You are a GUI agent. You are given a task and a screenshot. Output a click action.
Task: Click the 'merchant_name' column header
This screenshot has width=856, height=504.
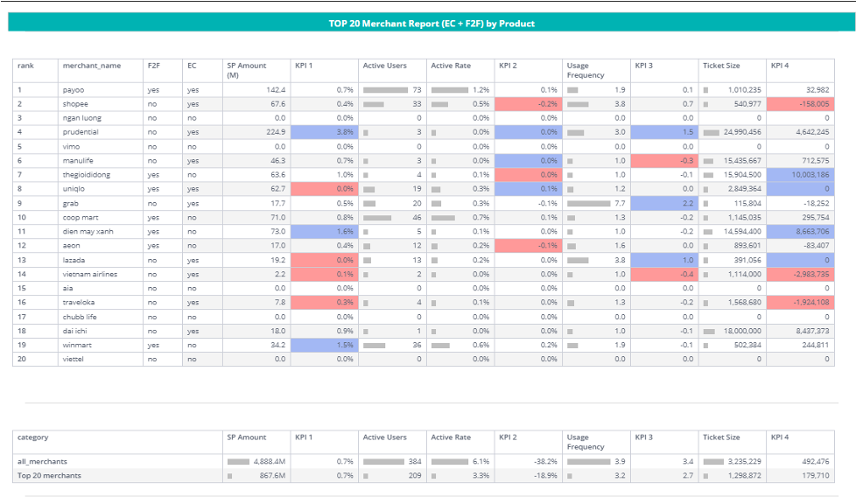[x=92, y=66]
